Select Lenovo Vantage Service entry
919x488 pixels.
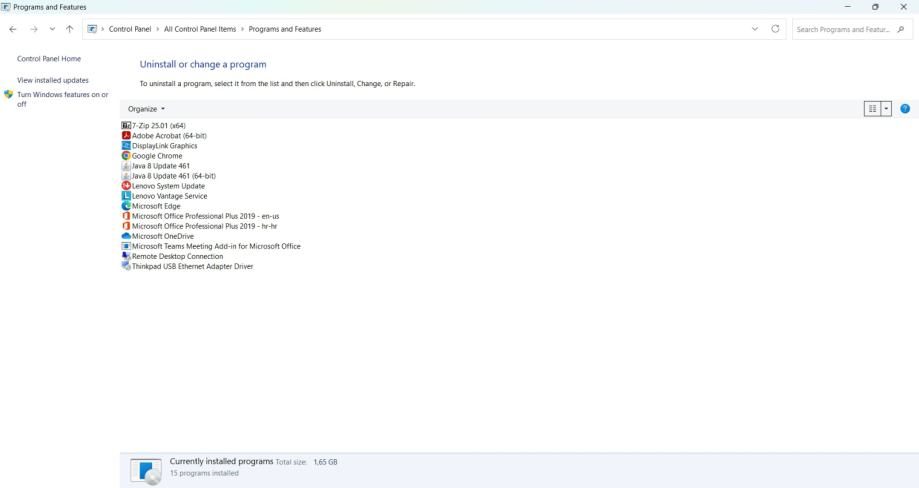click(x=169, y=196)
